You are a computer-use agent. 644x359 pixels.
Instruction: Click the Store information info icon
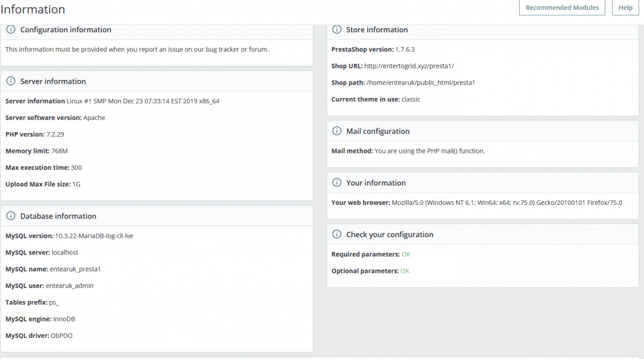tap(337, 30)
